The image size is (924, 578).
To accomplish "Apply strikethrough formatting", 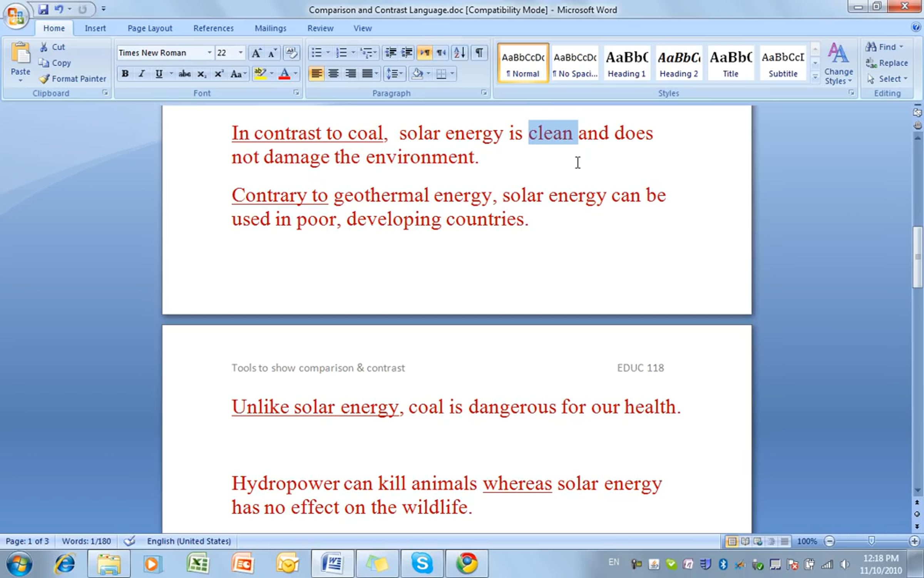I will [x=184, y=74].
